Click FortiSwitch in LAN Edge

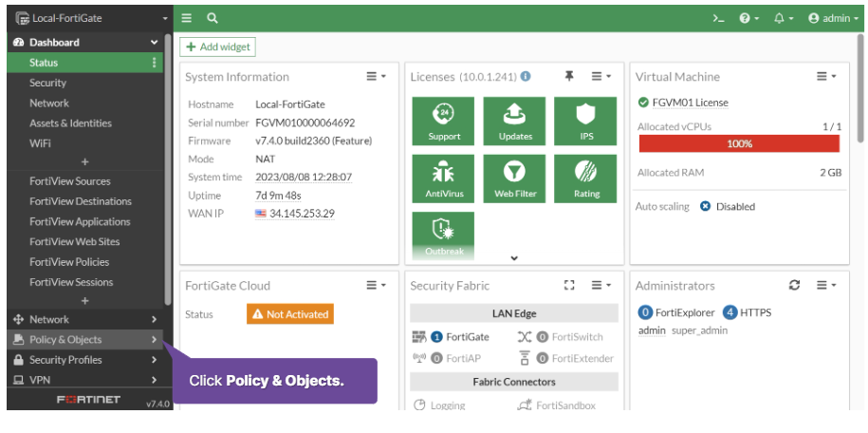[561, 336]
